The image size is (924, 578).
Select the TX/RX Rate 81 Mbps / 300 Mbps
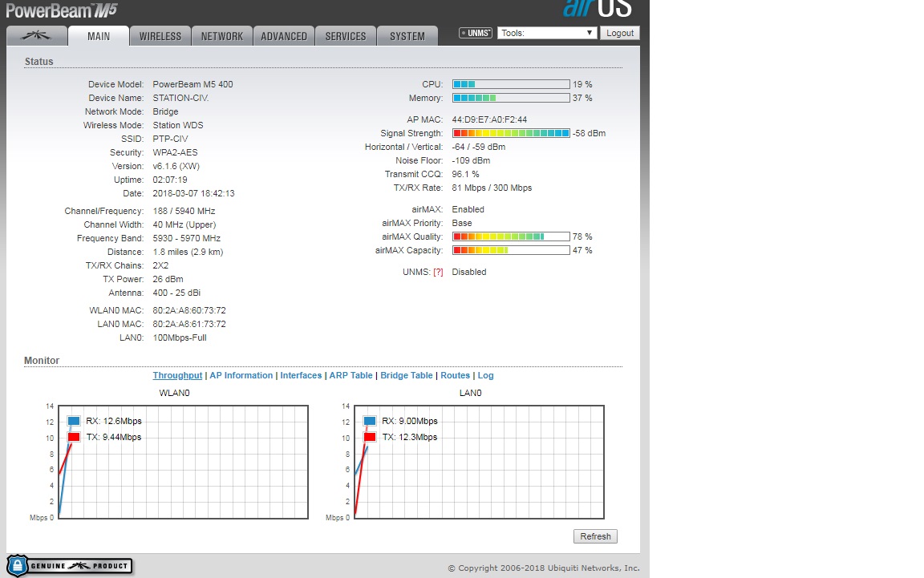tap(492, 188)
